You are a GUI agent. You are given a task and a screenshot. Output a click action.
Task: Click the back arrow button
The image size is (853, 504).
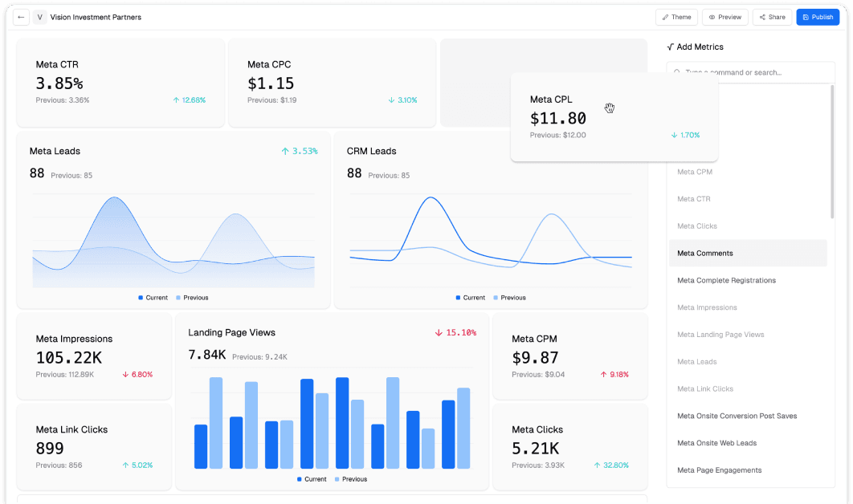(x=21, y=17)
